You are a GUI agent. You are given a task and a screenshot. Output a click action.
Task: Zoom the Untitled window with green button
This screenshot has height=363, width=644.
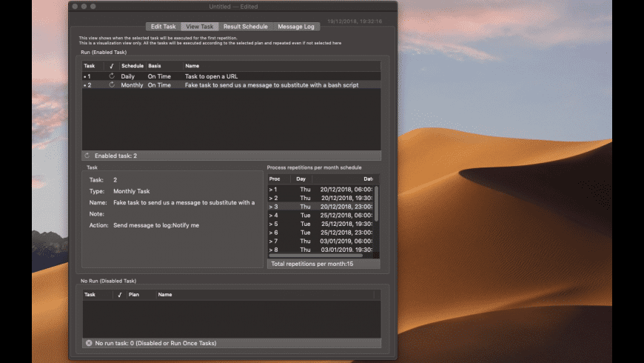click(x=93, y=6)
